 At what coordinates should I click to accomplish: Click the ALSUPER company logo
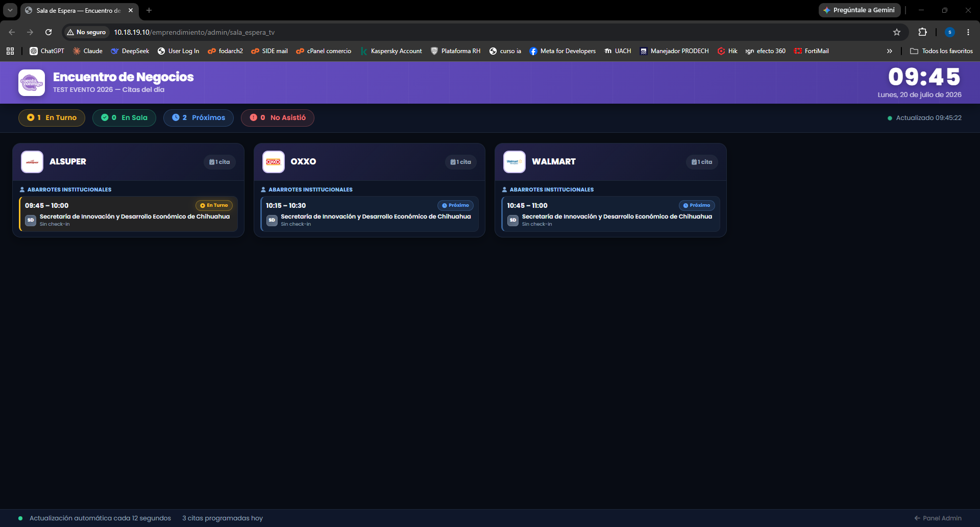32,162
